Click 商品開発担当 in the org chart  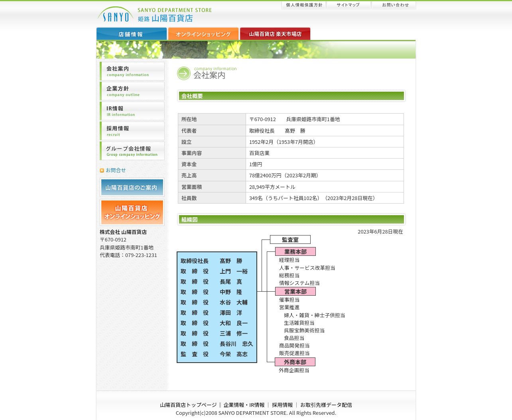pos(294,345)
